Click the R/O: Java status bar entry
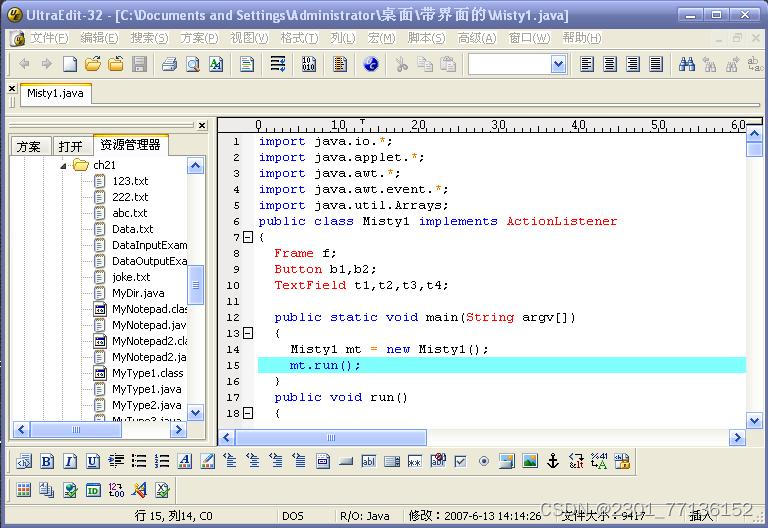Screen dimensions: 768x528 click(365, 516)
